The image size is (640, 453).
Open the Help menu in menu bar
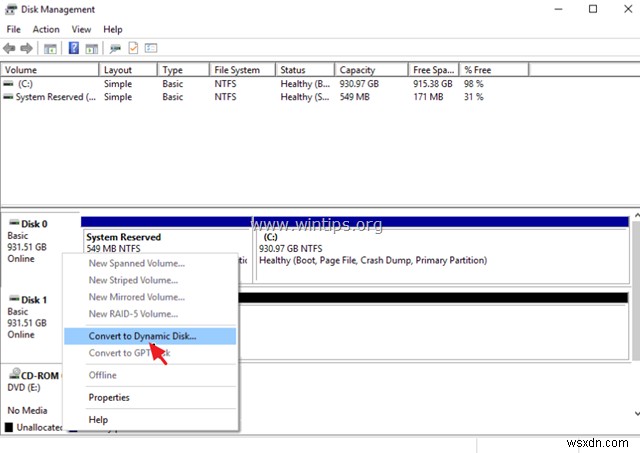[x=113, y=29]
